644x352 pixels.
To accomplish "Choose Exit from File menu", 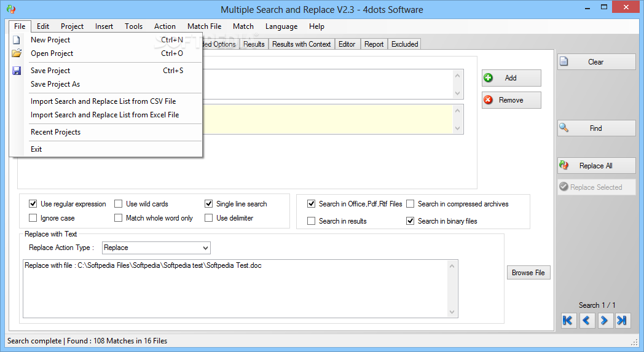I will click(106, 149).
